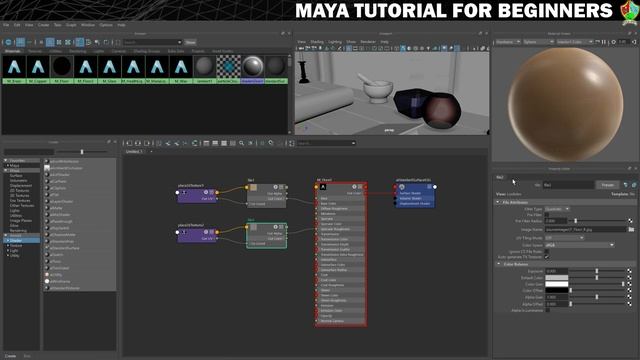640x360 pixels.
Task: Click Color Offset black swatch
Action: point(557,291)
